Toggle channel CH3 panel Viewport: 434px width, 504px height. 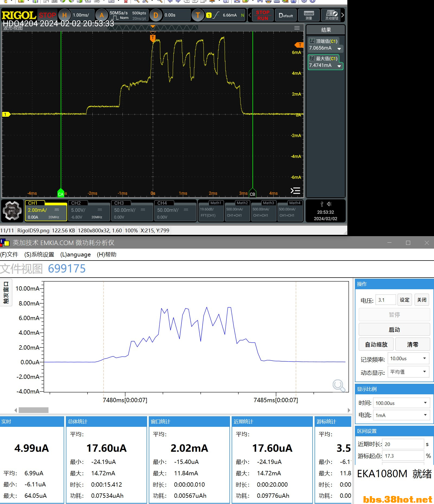pos(132,211)
